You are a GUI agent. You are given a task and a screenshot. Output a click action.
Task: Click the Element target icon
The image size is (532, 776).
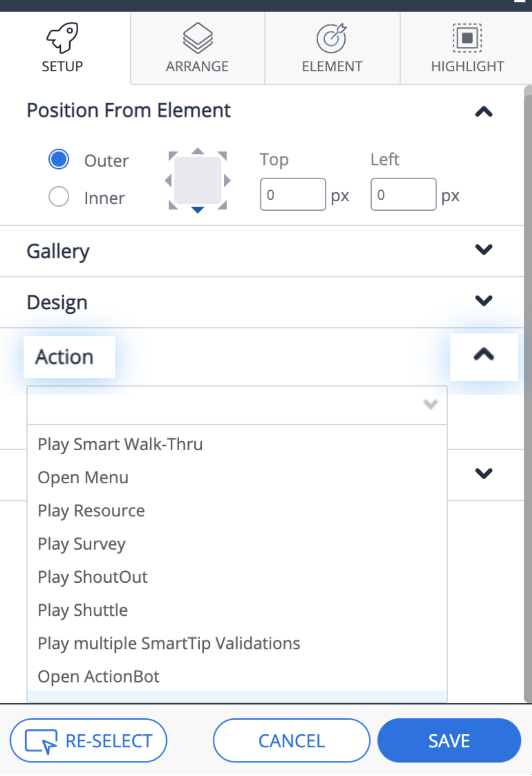[332, 38]
